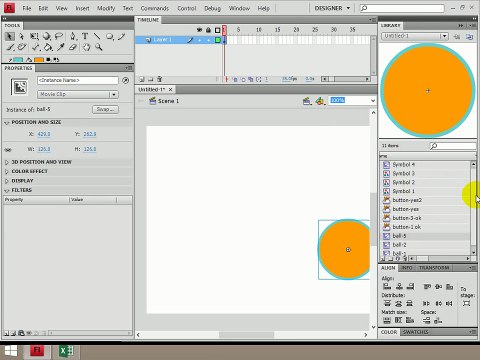Screen dimensions: 480x360
Task: Click Align horizontal center icon
Action: pyautogui.click(x=399, y=286)
